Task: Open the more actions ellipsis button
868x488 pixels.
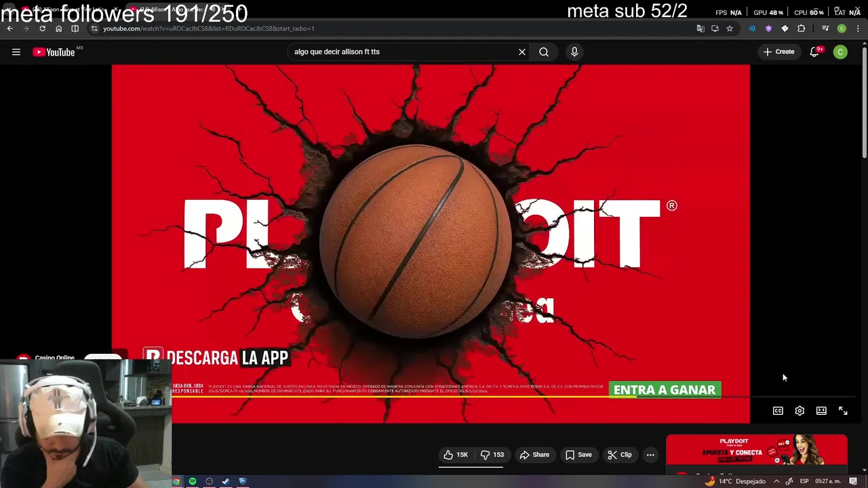Action: (650, 455)
